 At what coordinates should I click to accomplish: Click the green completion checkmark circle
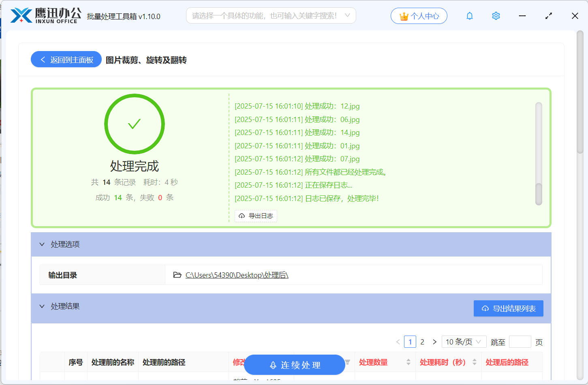click(x=135, y=124)
